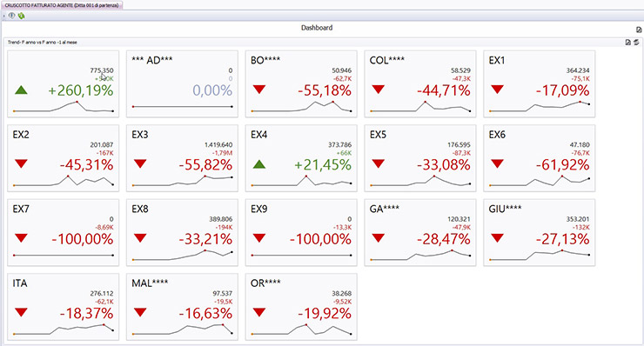The width and height of the screenshot is (644, 346).
Task: Click the red down arrow in BO**** card
Action: tap(259, 90)
